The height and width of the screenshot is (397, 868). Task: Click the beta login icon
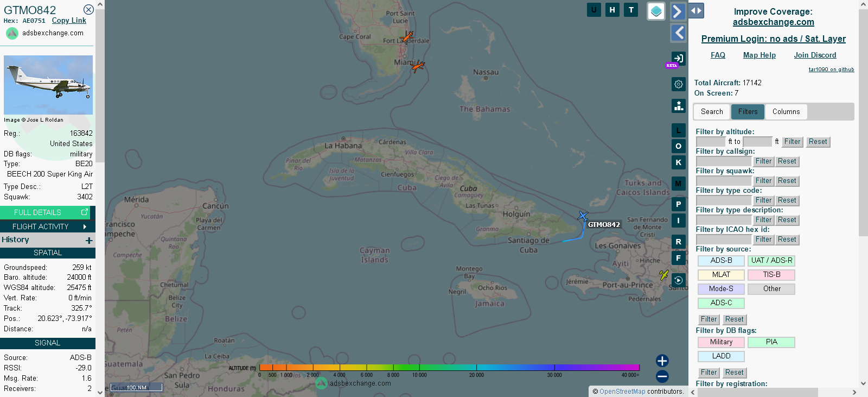coord(678,58)
